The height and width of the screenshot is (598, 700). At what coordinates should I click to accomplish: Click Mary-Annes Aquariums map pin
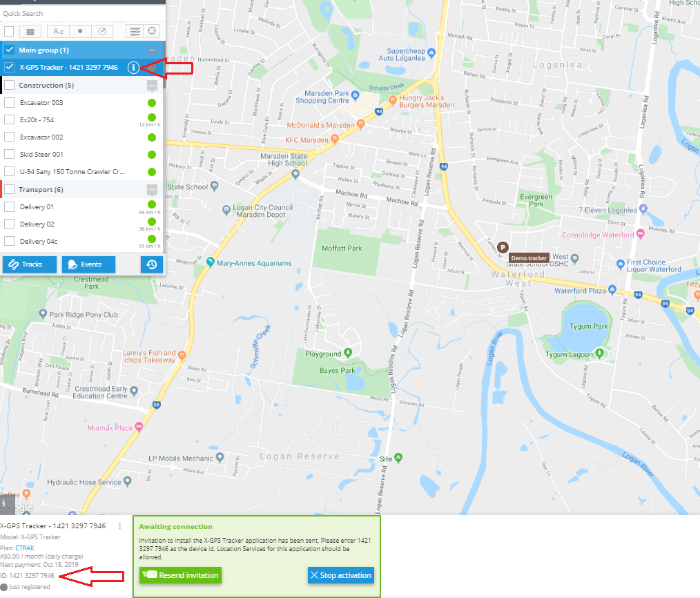(211, 262)
